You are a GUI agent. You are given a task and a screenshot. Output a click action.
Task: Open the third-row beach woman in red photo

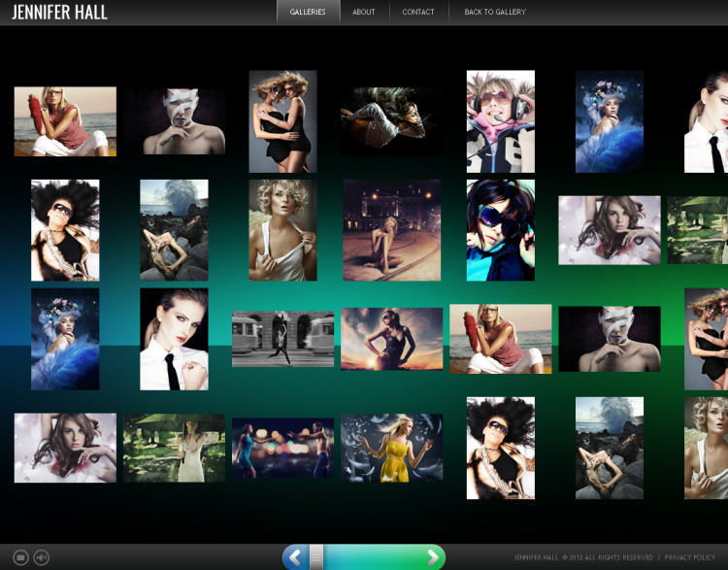click(x=501, y=339)
